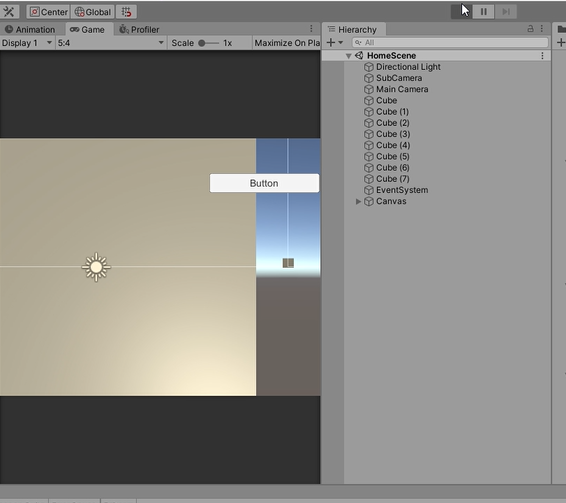566x503 pixels.
Task: Switch to the Animation tab
Action: (30, 29)
